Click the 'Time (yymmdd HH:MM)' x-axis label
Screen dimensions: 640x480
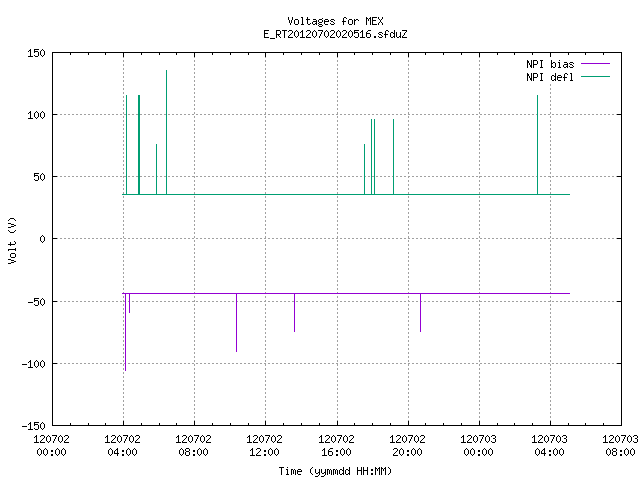pyautogui.click(x=335, y=471)
